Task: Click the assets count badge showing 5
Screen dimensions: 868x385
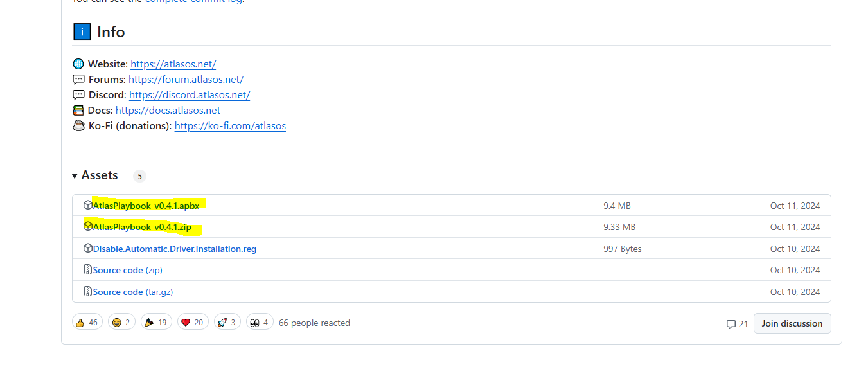Action: pos(139,176)
